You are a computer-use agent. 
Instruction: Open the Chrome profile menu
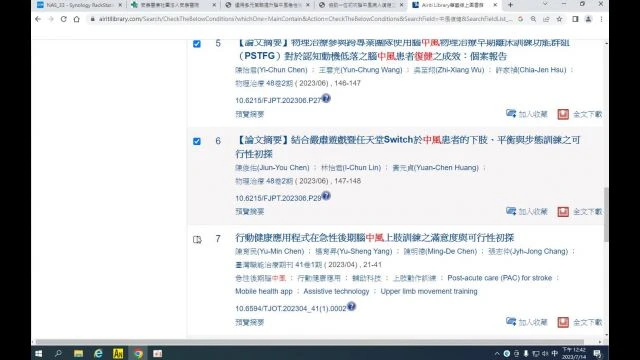(588, 19)
